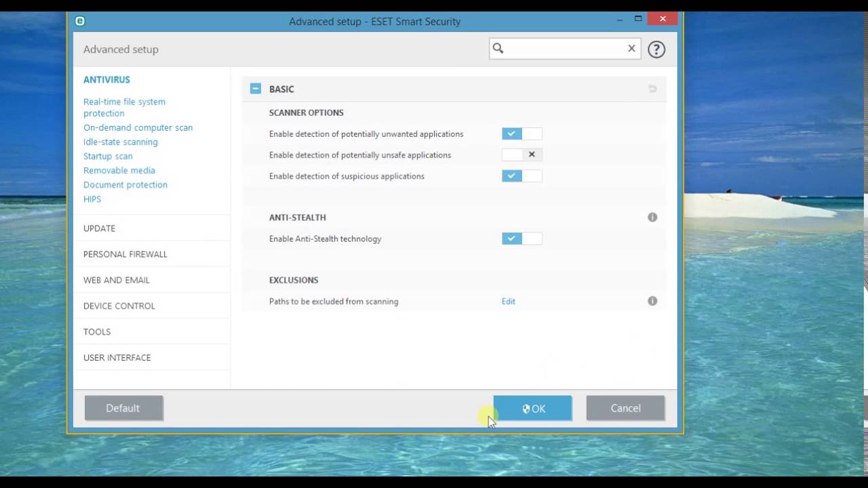The image size is (868, 488).
Task: Click the ESET logo icon in title bar
Action: [79, 21]
